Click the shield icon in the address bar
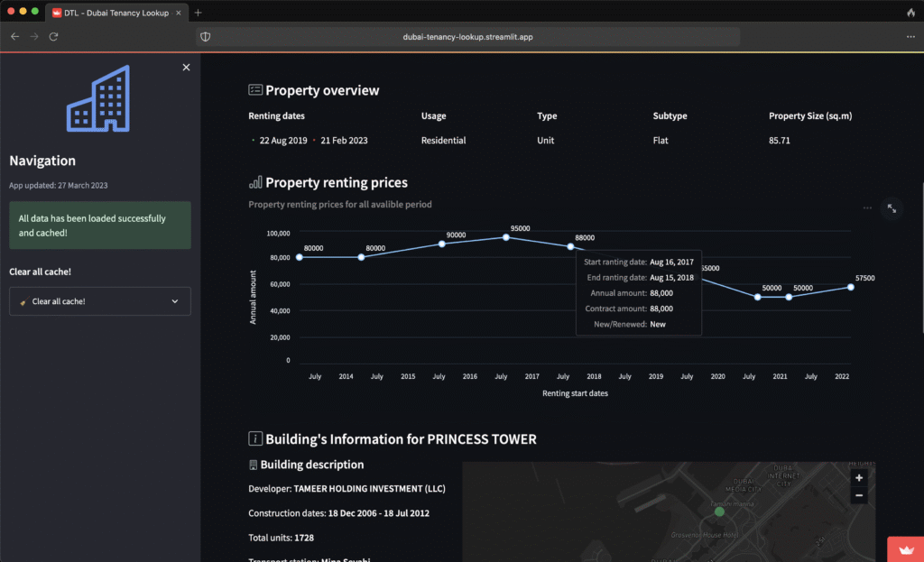Image resolution: width=924 pixels, height=562 pixels. click(x=206, y=36)
